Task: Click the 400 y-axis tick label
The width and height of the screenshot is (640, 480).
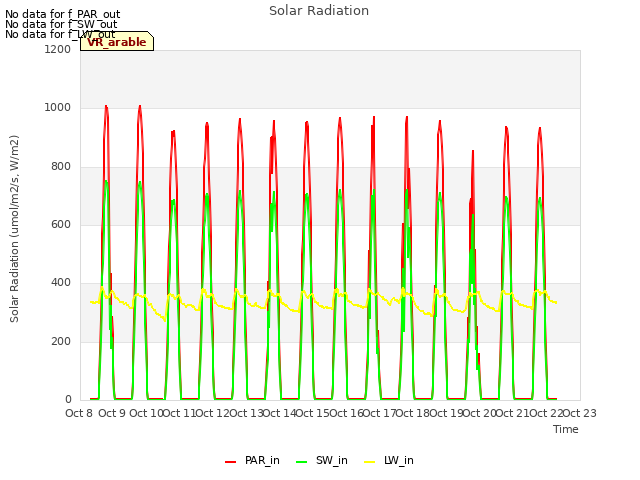Action: coord(61,283)
